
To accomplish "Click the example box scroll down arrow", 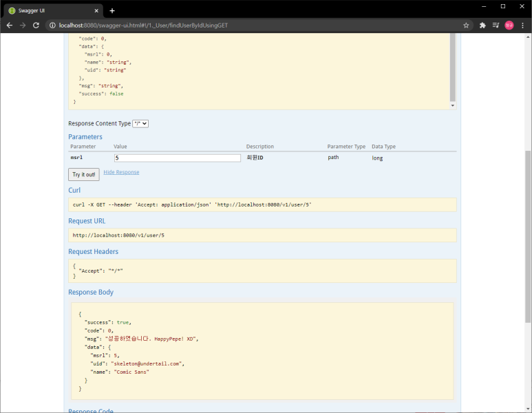I will click(453, 105).
